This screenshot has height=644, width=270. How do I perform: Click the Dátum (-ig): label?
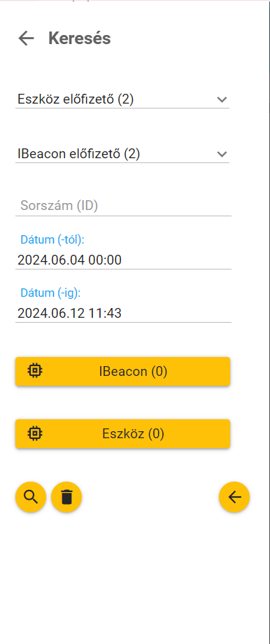coord(51,293)
